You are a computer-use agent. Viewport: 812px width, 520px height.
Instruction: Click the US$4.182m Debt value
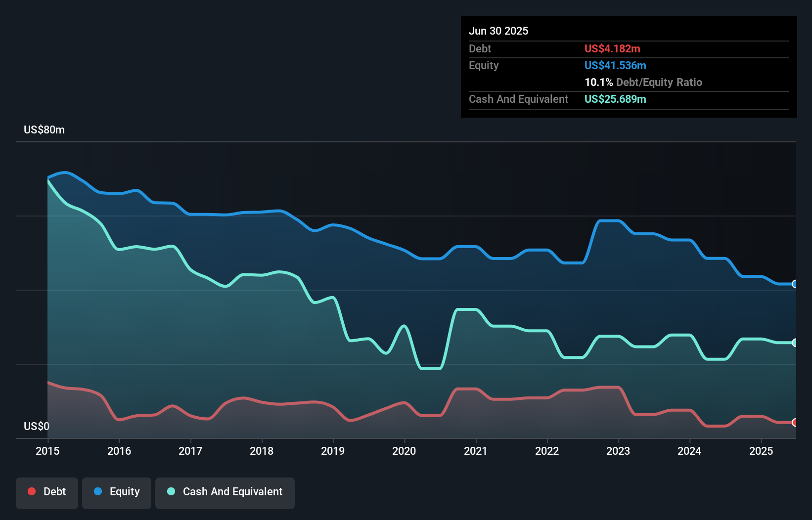pyautogui.click(x=612, y=48)
